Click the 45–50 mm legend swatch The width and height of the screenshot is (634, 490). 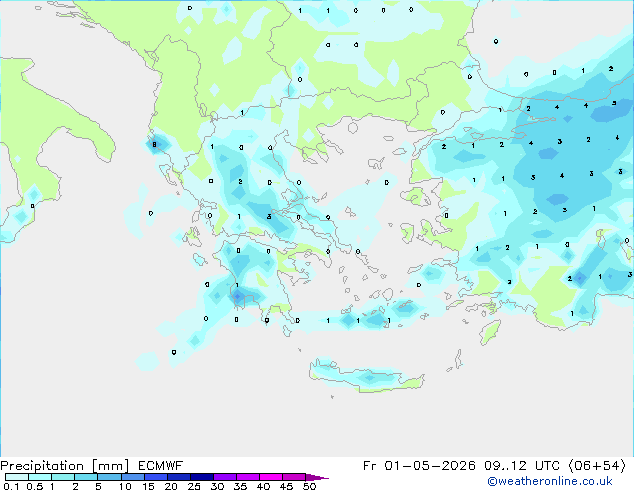[x=294, y=477]
